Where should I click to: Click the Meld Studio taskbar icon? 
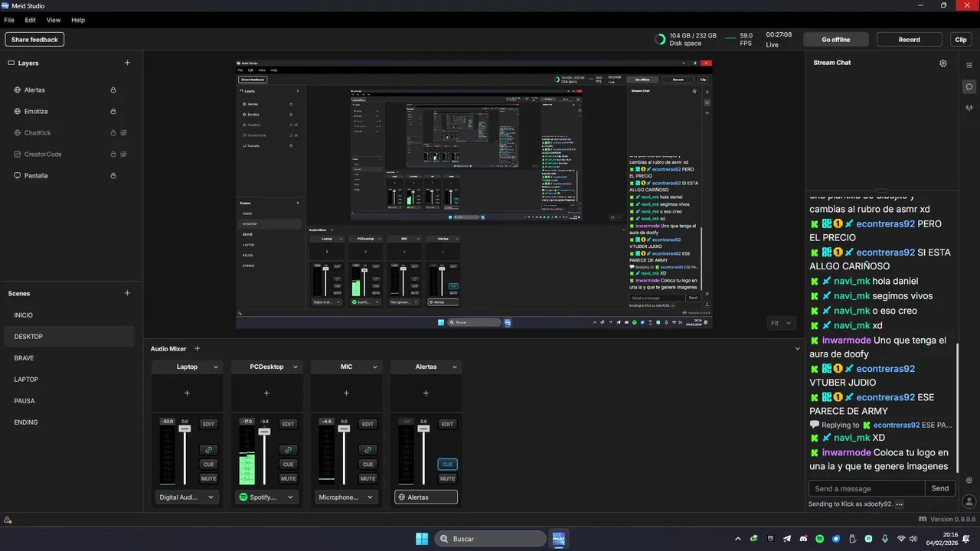[x=558, y=539]
